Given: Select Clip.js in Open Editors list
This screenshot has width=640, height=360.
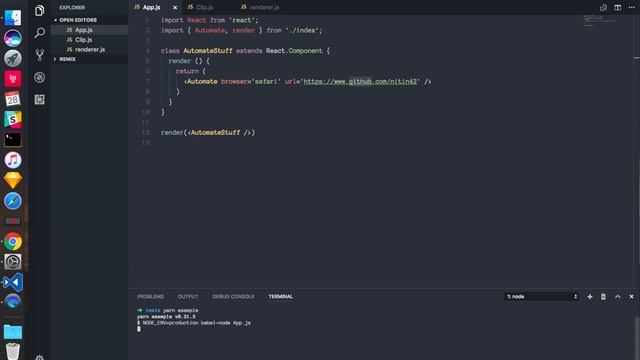Looking at the screenshot, I should 90,40.
